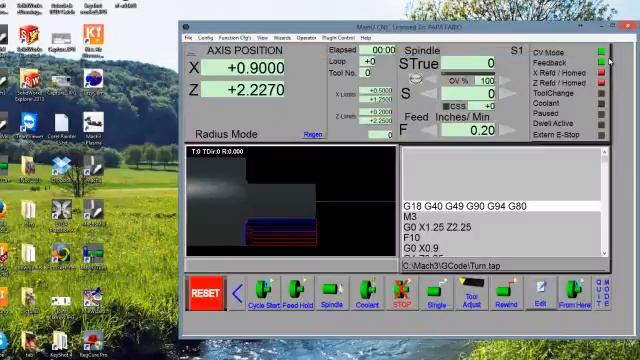Click the ToolChange indicator LED
Screen dimensions: 640x360
[602, 93]
